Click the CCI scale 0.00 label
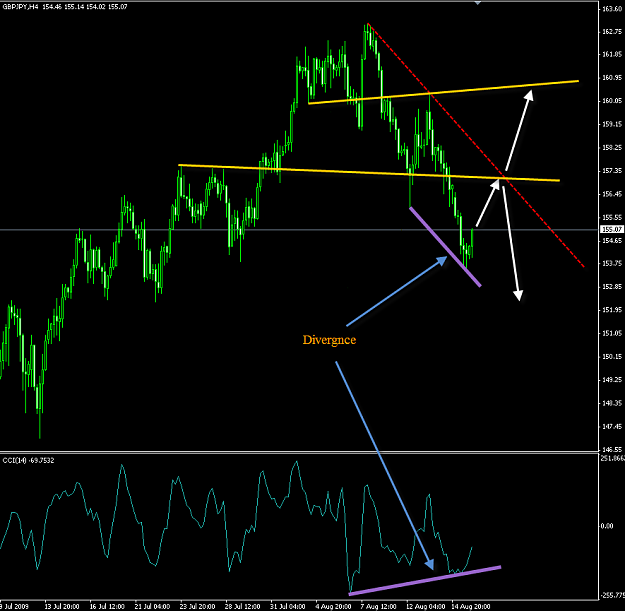This screenshot has height=611, width=625. tap(607, 526)
